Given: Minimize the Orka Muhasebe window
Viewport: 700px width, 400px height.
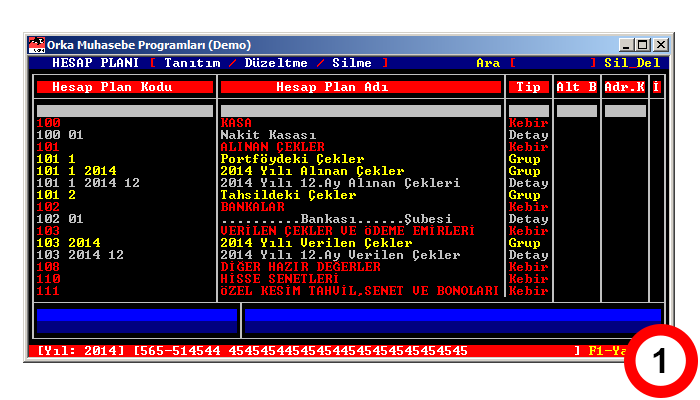Looking at the screenshot, I should tap(626, 45).
